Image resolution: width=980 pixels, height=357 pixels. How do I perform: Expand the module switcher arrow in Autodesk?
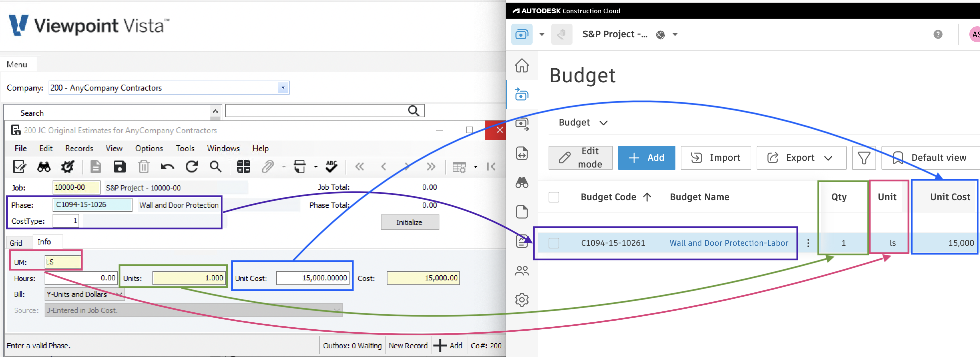coord(542,35)
